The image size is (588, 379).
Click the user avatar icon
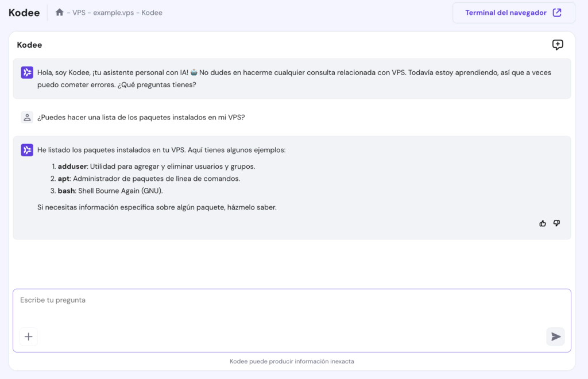[x=27, y=117]
